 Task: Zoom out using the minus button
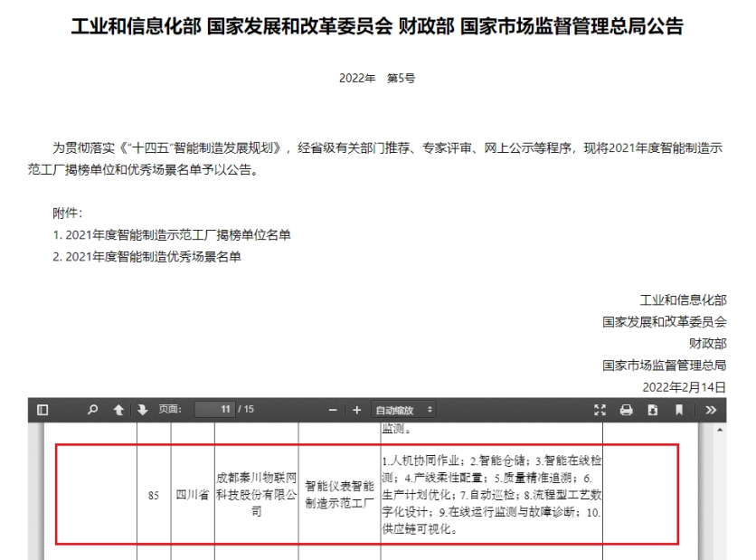tap(334, 410)
